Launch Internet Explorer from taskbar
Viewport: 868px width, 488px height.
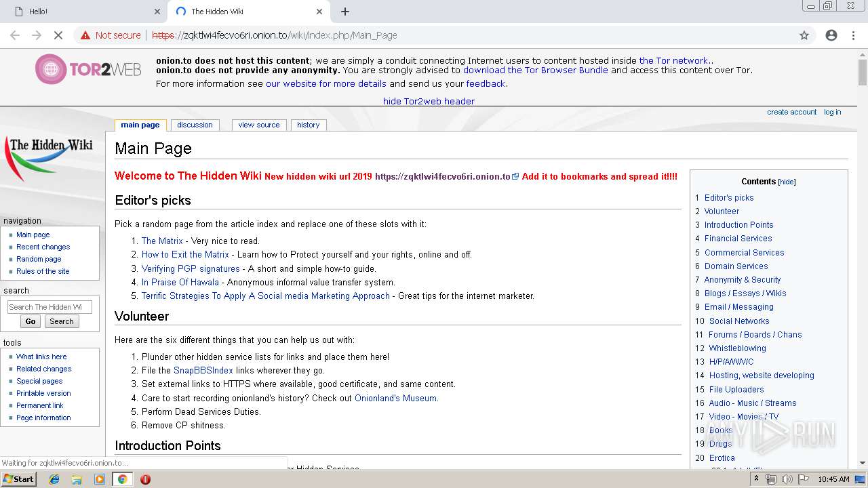(54, 479)
